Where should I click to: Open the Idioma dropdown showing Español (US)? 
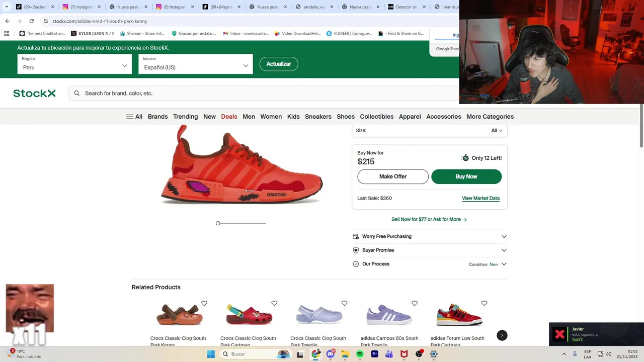click(196, 64)
